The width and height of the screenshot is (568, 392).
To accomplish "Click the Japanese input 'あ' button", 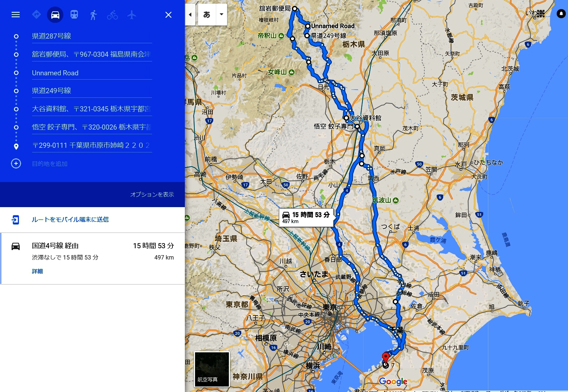I will click(207, 15).
